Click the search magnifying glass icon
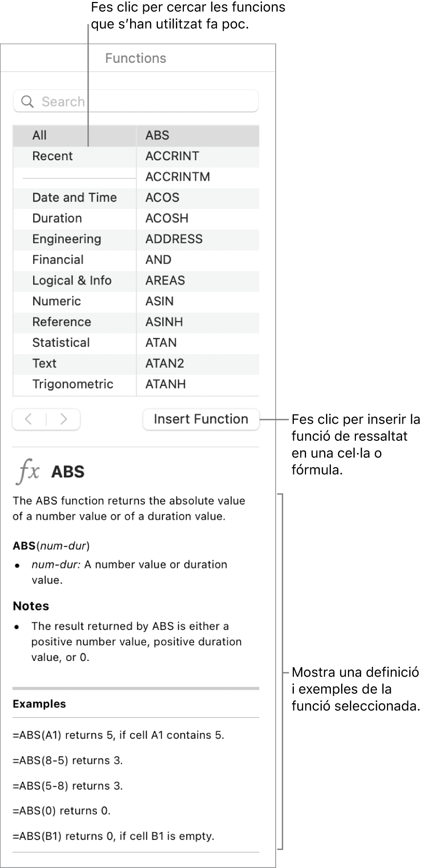Screen dimensions: 424x868 pos(28,102)
